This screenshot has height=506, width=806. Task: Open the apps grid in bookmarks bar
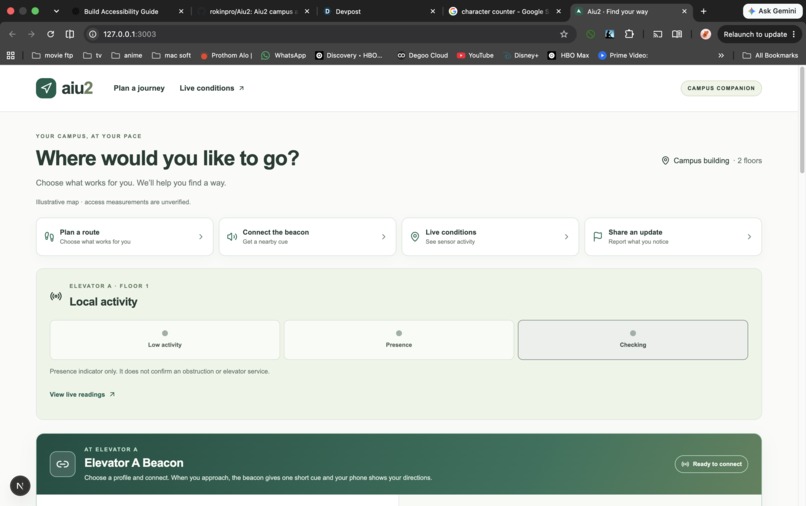(x=11, y=55)
